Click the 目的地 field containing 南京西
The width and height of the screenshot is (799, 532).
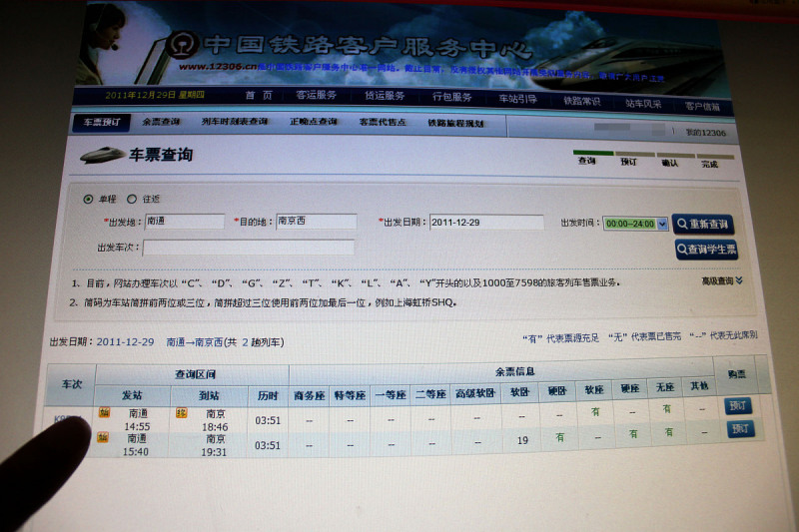(x=317, y=222)
